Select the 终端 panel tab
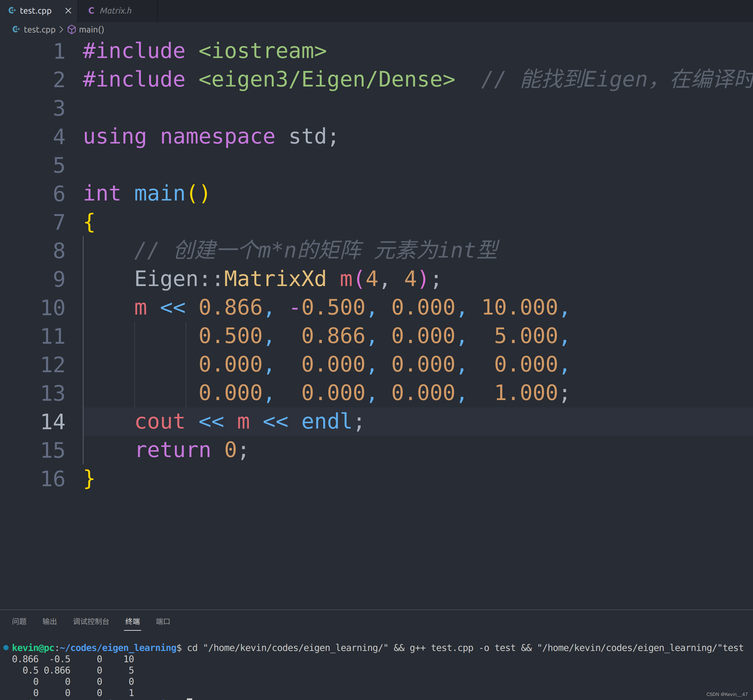Screen dimensions: 753x700 (132, 621)
